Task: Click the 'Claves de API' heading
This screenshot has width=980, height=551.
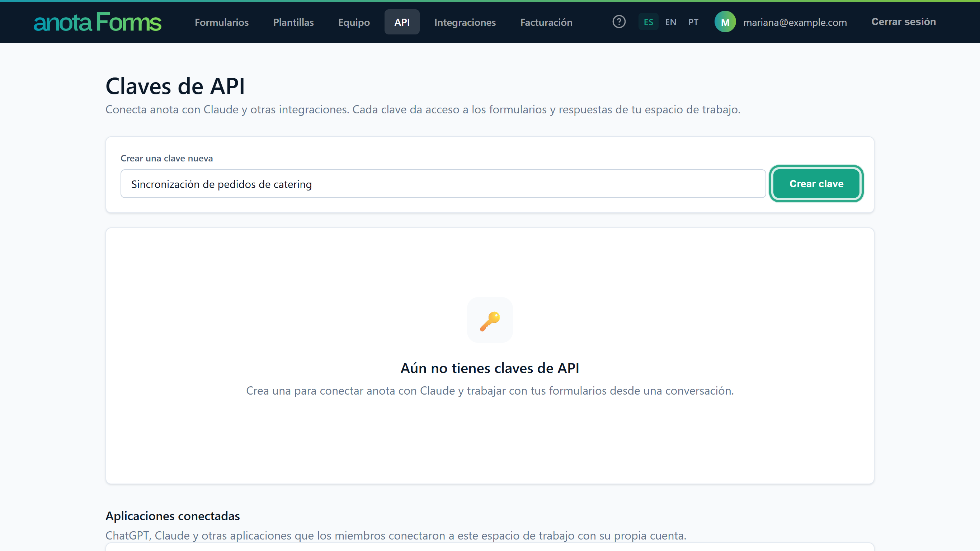Action: pyautogui.click(x=175, y=86)
